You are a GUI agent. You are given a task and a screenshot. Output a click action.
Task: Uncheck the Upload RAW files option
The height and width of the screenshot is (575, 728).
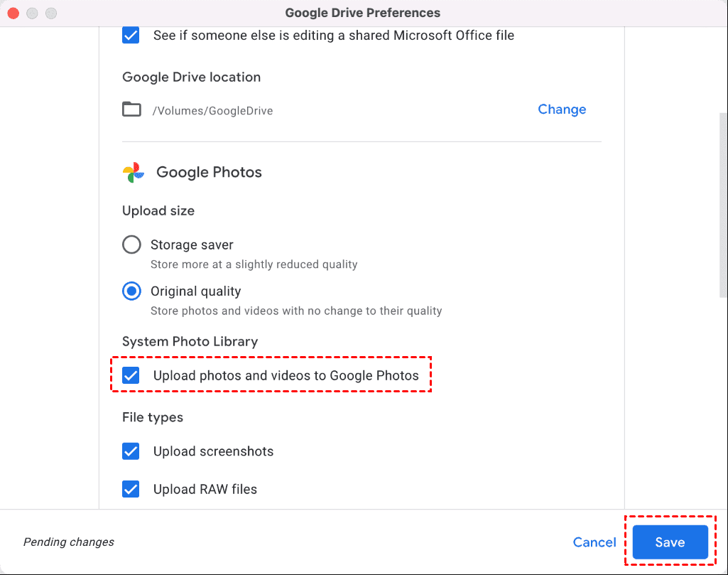[131, 489]
